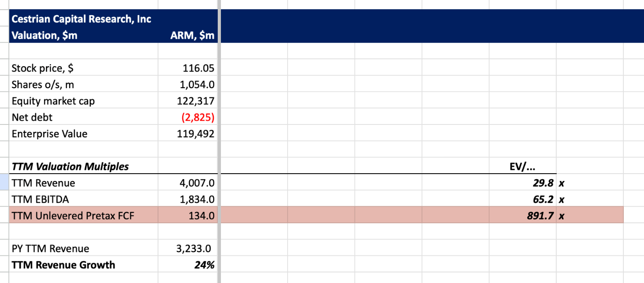Select the shares outstanding value 1,054.0
This screenshot has width=644, height=283.
coord(187,85)
